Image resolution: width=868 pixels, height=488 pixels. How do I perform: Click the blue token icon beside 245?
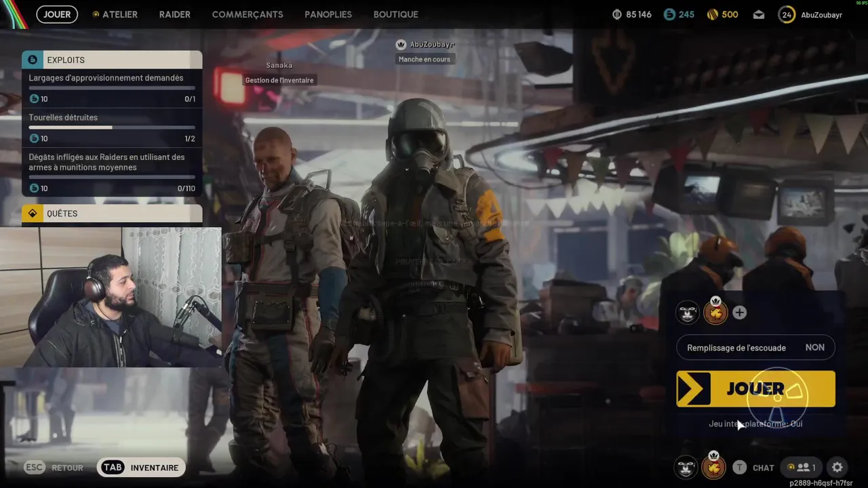669,14
